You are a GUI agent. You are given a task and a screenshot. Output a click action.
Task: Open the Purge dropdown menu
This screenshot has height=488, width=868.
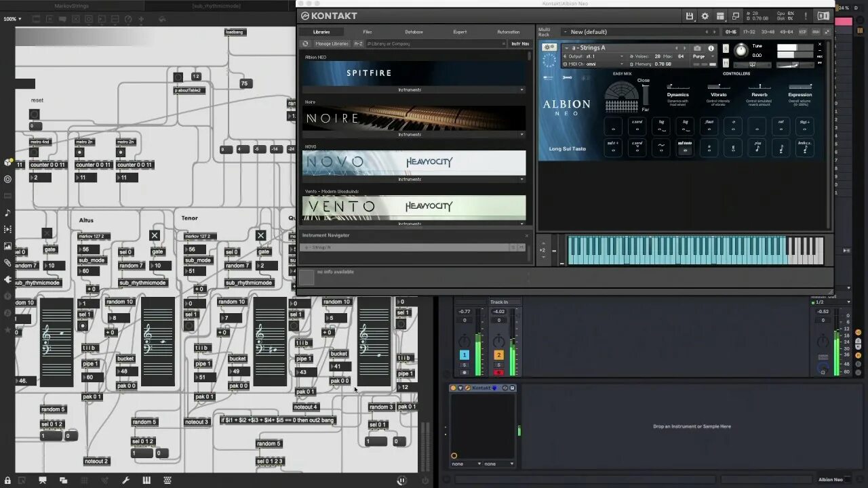[x=703, y=56]
